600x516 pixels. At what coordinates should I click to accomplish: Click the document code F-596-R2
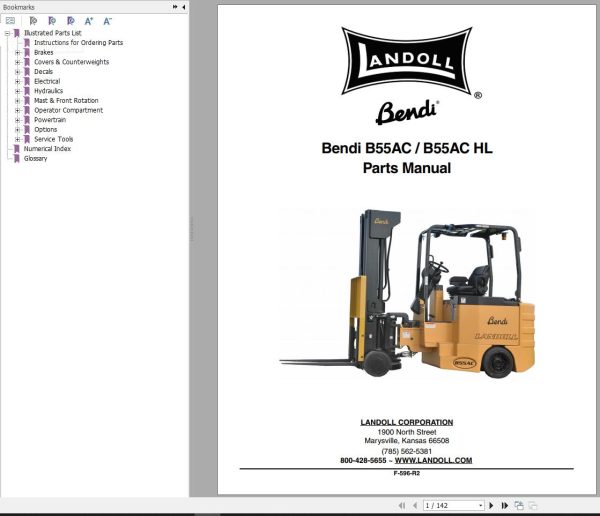[x=406, y=474]
